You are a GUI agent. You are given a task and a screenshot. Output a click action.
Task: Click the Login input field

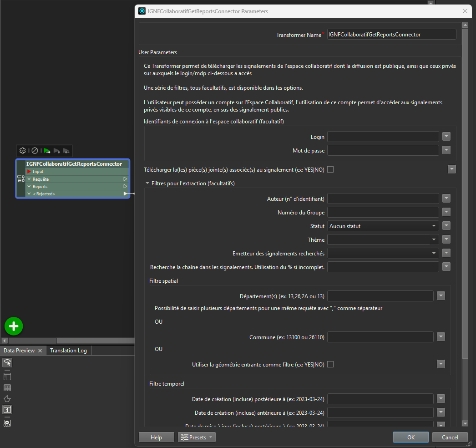(x=383, y=137)
